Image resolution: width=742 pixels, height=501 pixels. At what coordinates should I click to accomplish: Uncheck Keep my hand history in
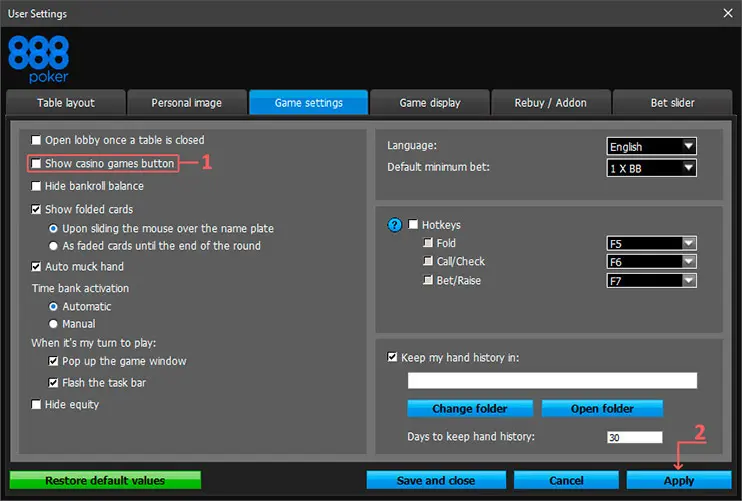coord(392,357)
